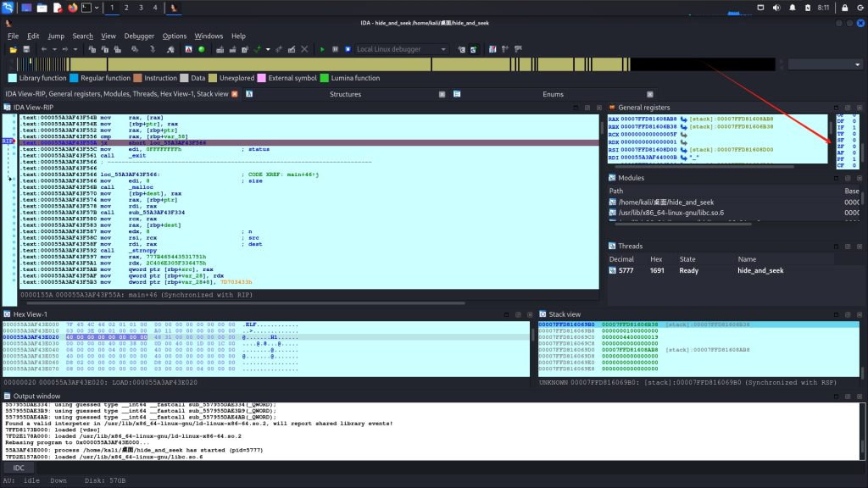Click the volume icon in system tray
This screenshot has height=488, width=868.
click(776, 8)
